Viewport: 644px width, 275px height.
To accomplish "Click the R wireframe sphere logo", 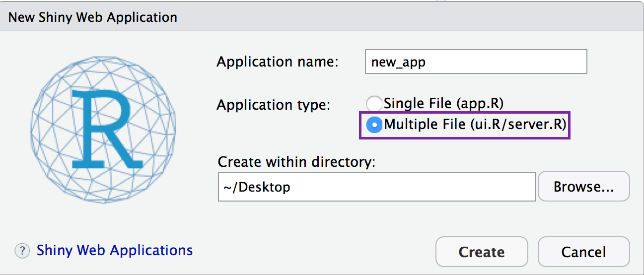I will click(x=103, y=129).
